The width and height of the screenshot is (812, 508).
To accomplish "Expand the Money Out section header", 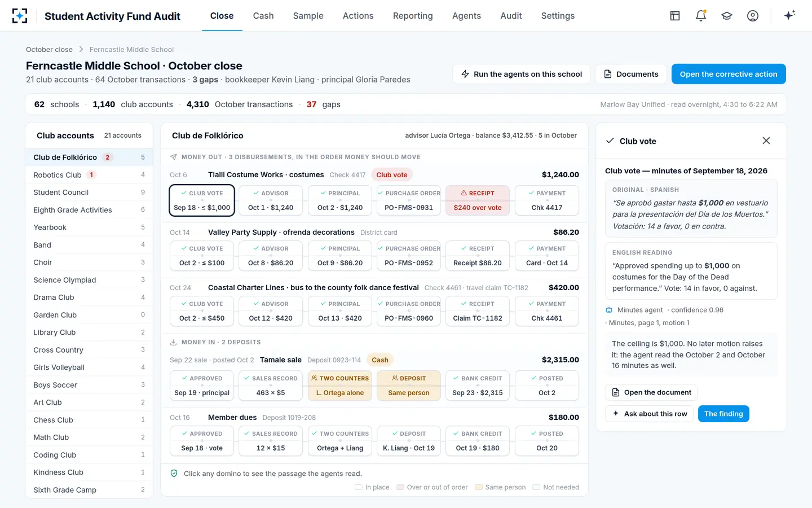I will [x=295, y=157].
